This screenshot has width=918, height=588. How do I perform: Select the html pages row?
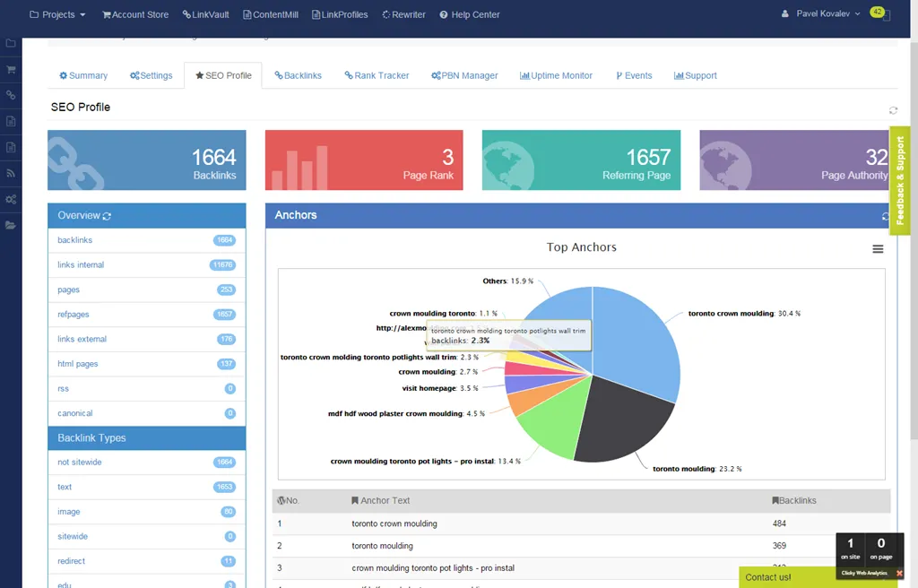point(147,364)
